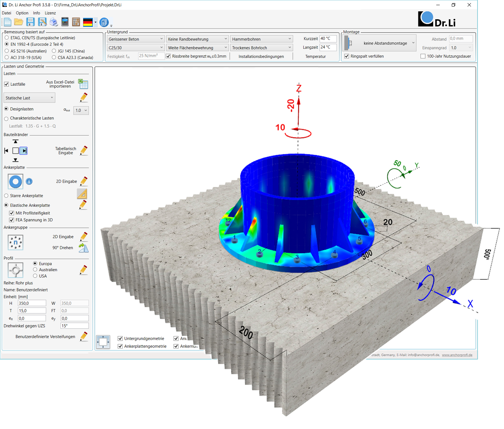This screenshot has height=429, width=504.
Task: Click the pencil icon beside Elastische Ankerplatte
Action: pyautogui.click(x=83, y=205)
